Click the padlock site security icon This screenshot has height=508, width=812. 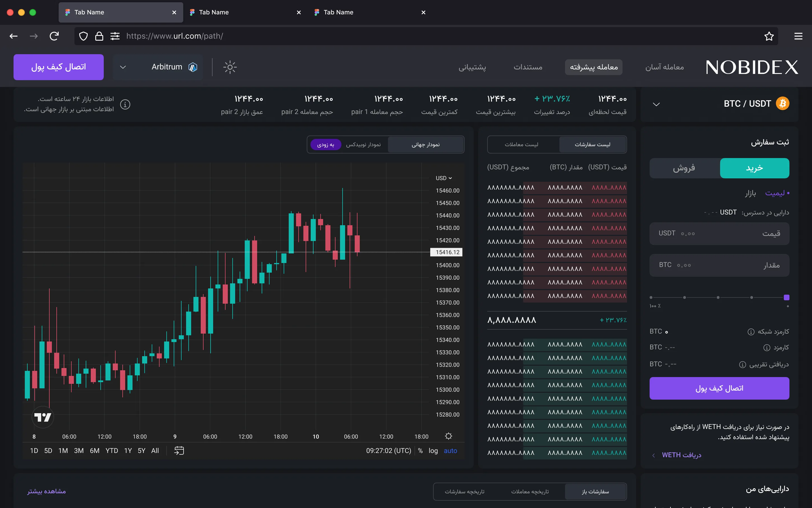click(x=99, y=36)
